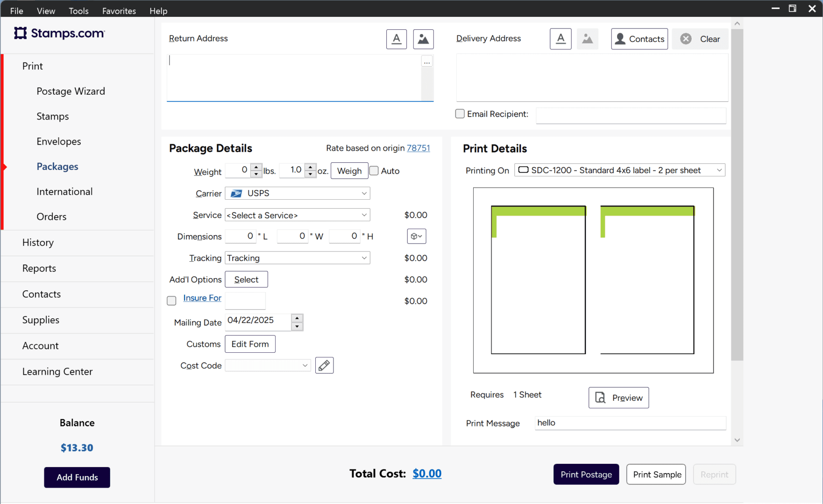This screenshot has height=504, width=823.
Task: Click the Stamps.com logo
Action: [x=59, y=33]
